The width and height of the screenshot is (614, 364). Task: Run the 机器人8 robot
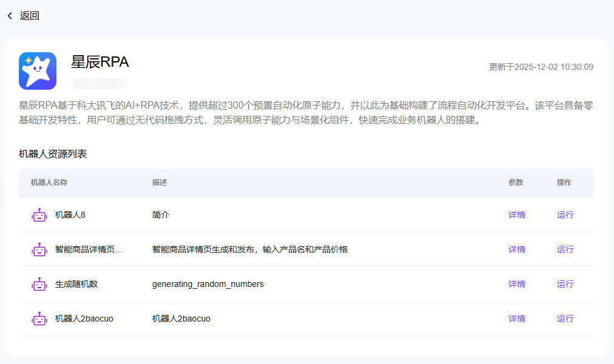[x=565, y=215]
